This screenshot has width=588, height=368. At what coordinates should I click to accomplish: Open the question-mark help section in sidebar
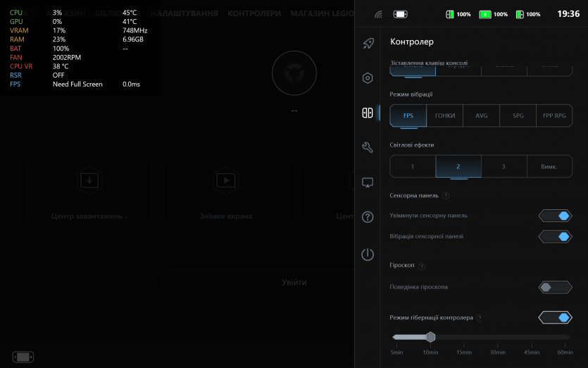point(368,217)
